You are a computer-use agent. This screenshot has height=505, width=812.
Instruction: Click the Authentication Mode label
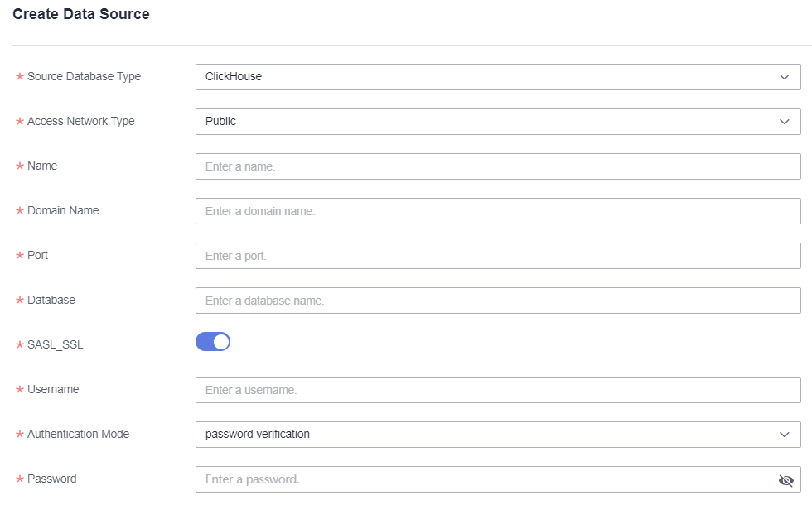click(78, 434)
